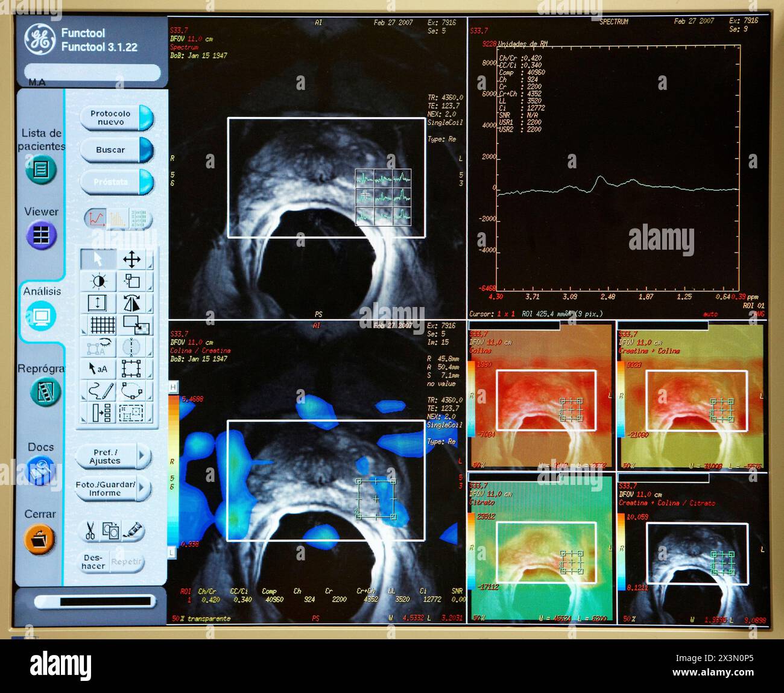Open the list layout tool icon
The width and height of the screenshot is (784, 693).
(101, 413)
